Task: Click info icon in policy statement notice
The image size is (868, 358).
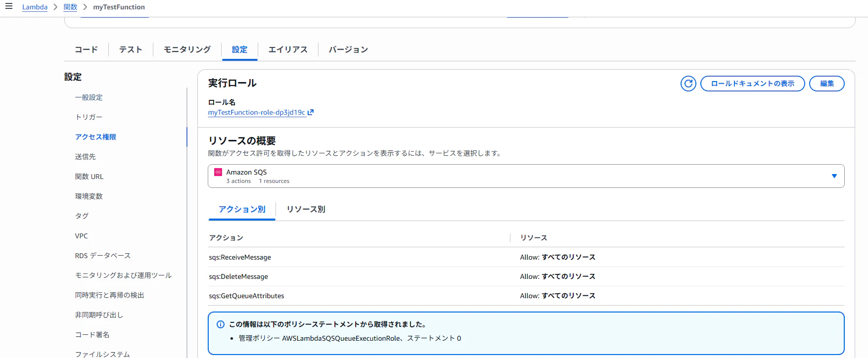Action: point(221,324)
